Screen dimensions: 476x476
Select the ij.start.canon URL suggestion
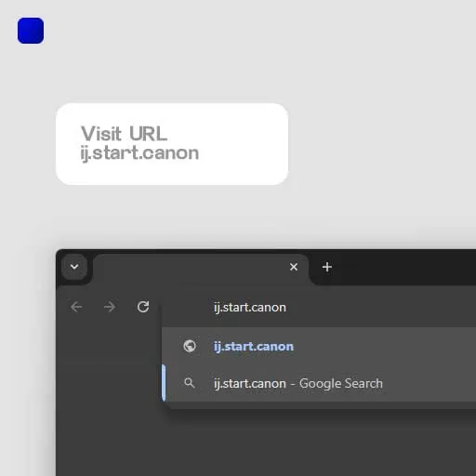(319, 346)
